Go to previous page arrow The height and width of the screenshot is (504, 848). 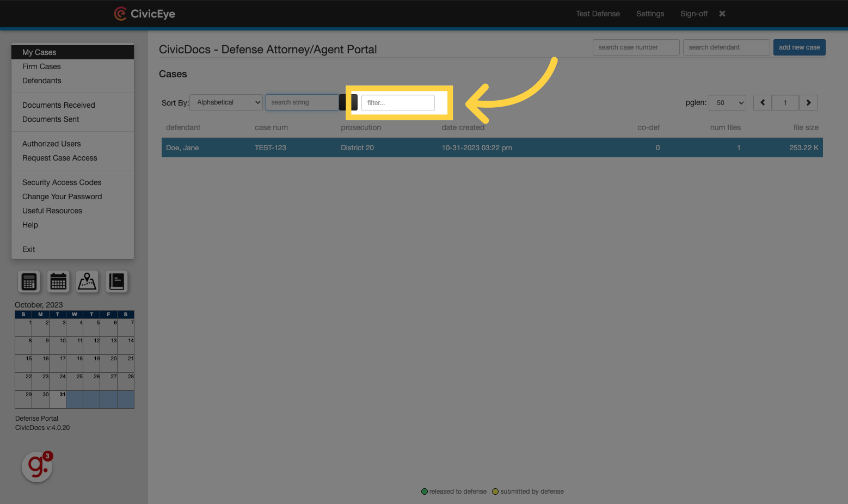click(x=762, y=103)
